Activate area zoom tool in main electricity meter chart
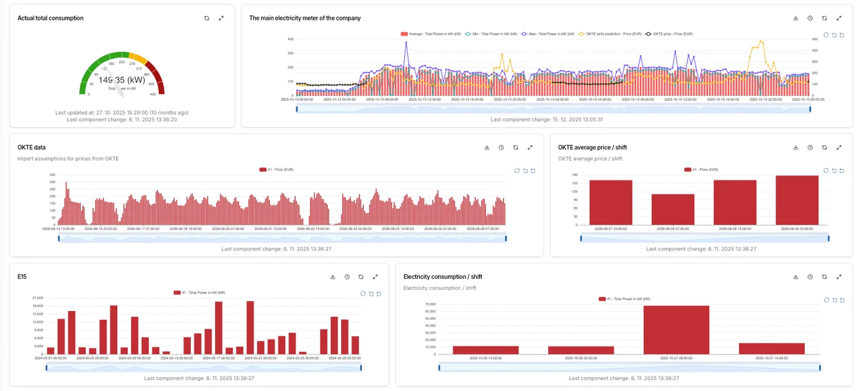The image size is (868, 391). point(835,35)
